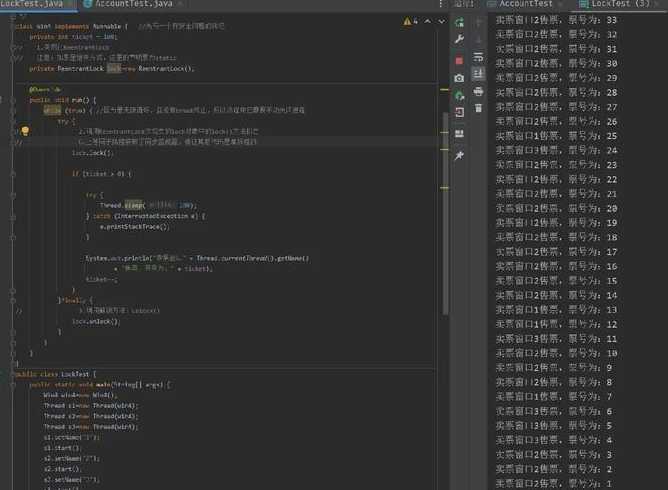Pin the run tab with the pin icon
The width and height of the screenshot is (668, 490).
pos(459,156)
